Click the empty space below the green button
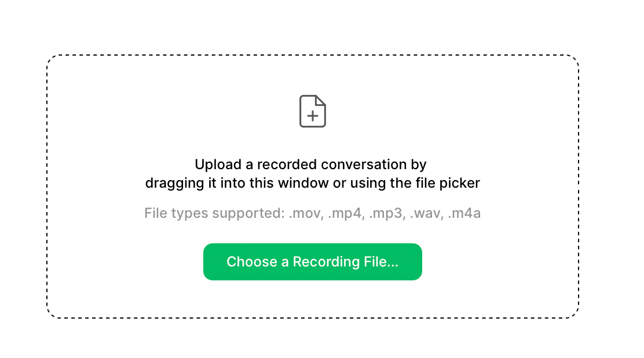644x358 pixels. pos(313,298)
